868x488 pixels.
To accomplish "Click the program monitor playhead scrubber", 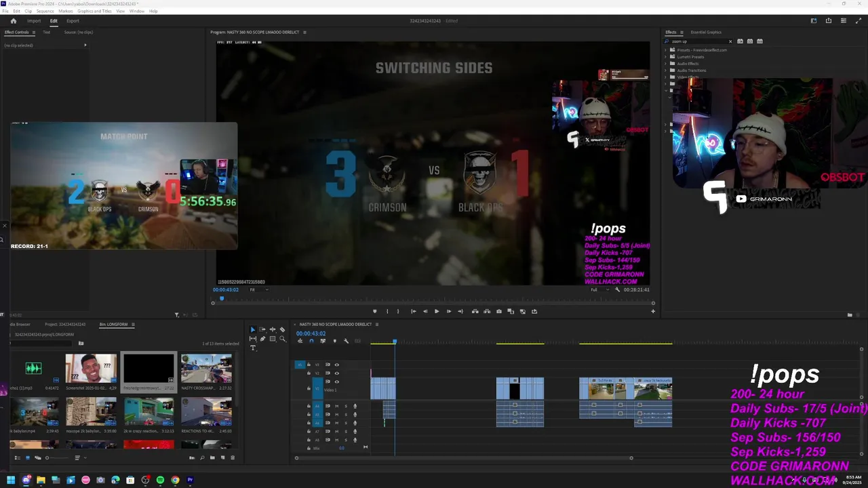I will coord(221,298).
